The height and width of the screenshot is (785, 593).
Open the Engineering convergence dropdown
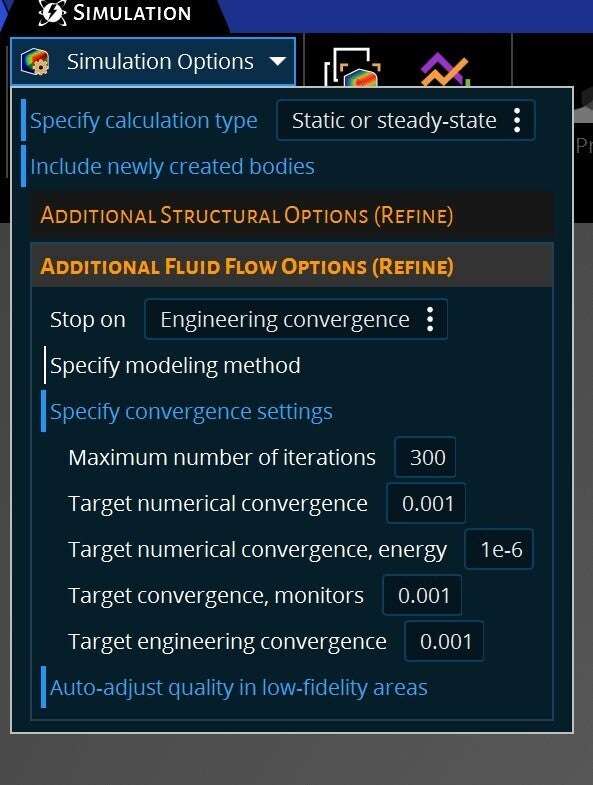pos(296,319)
